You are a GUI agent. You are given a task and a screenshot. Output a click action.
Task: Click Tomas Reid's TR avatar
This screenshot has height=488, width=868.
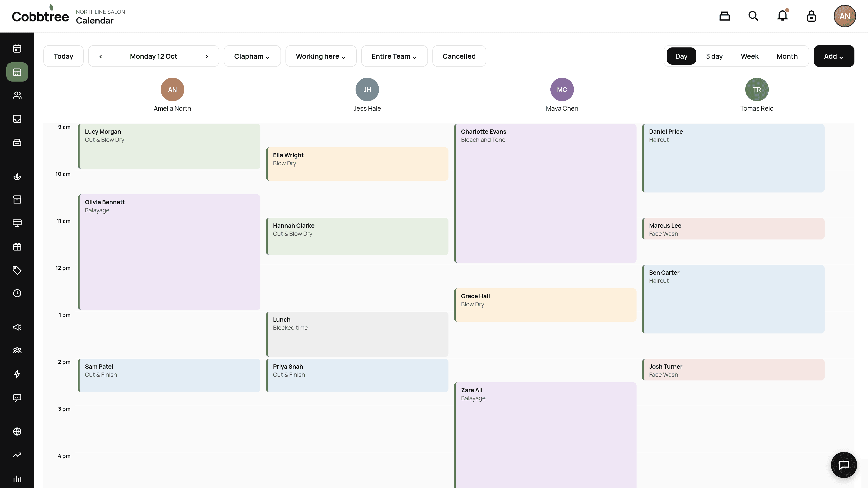757,90
